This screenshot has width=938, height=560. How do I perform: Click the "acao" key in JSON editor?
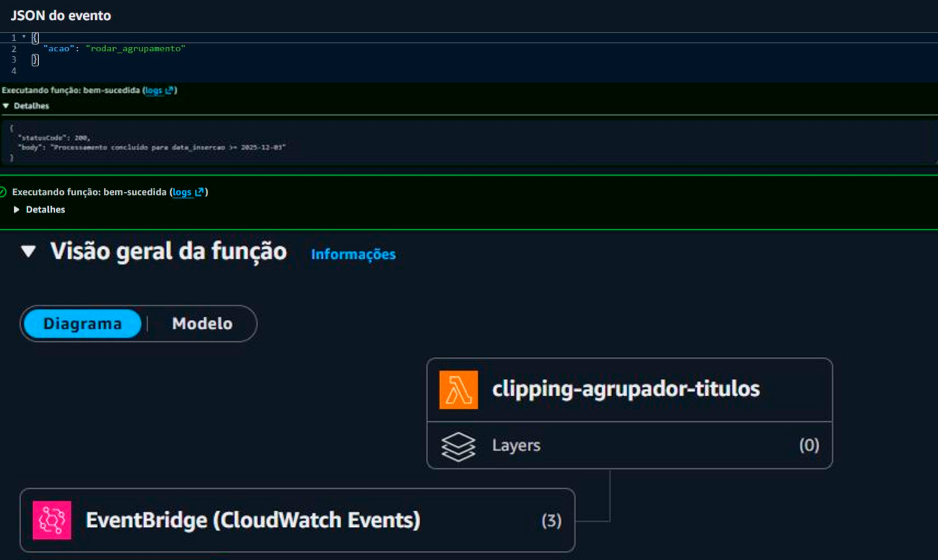[x=59, y=48]
